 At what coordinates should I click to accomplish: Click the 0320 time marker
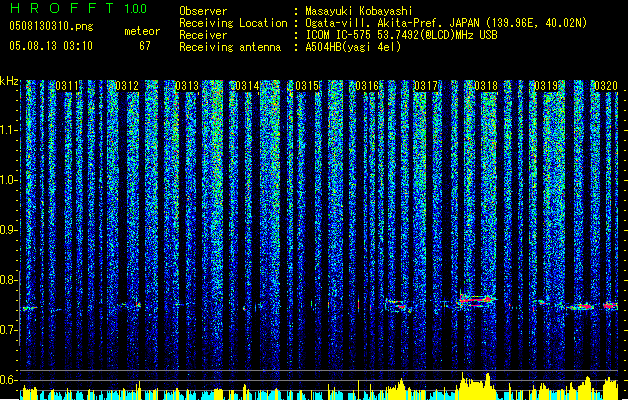606,85
